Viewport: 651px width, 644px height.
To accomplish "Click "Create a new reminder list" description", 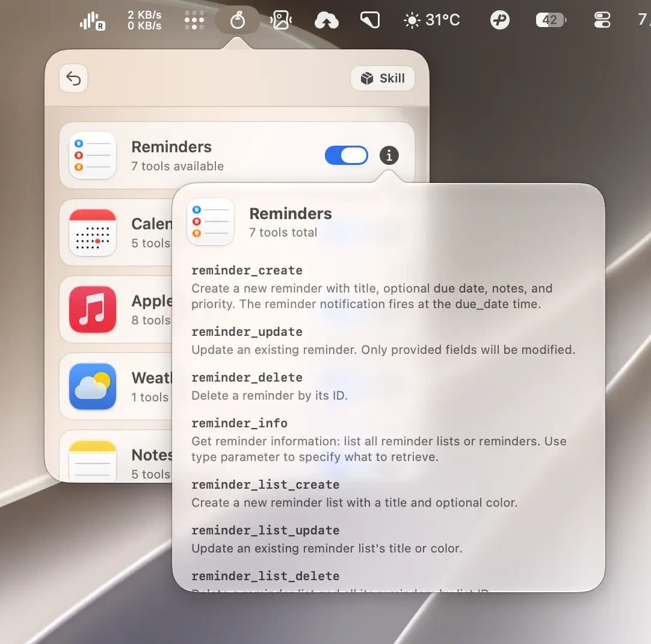I will (x=354, y=503).
